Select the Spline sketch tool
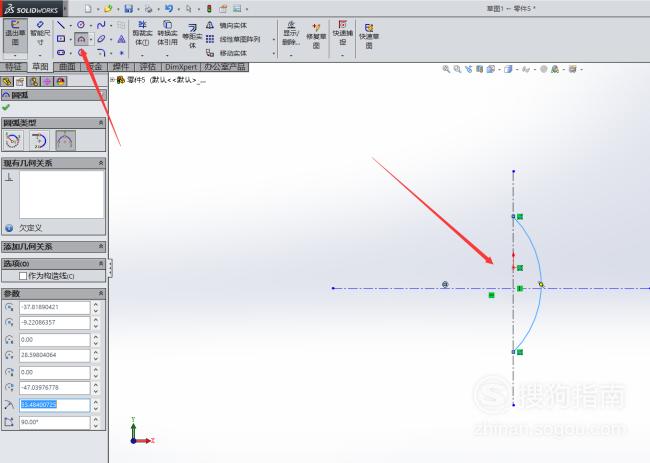The width and height of the screenshot is (650, 463). [101, 25]
